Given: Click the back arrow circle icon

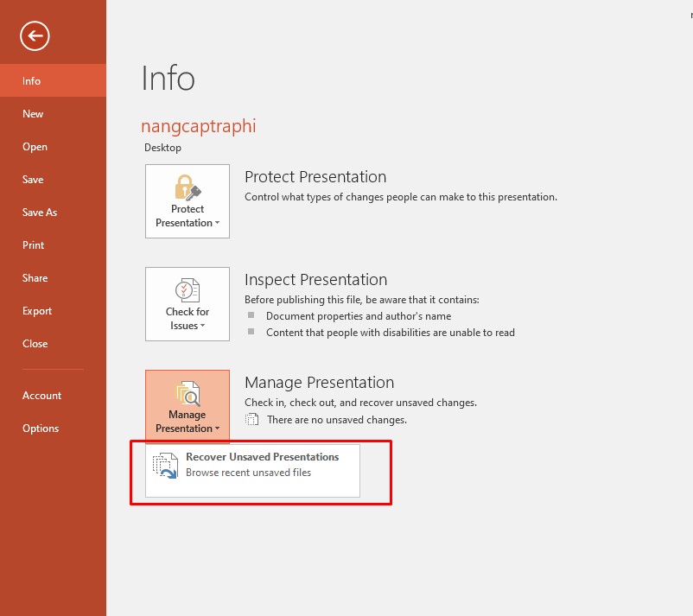Looking at the screenshot, I should click(x=35, y=35).
